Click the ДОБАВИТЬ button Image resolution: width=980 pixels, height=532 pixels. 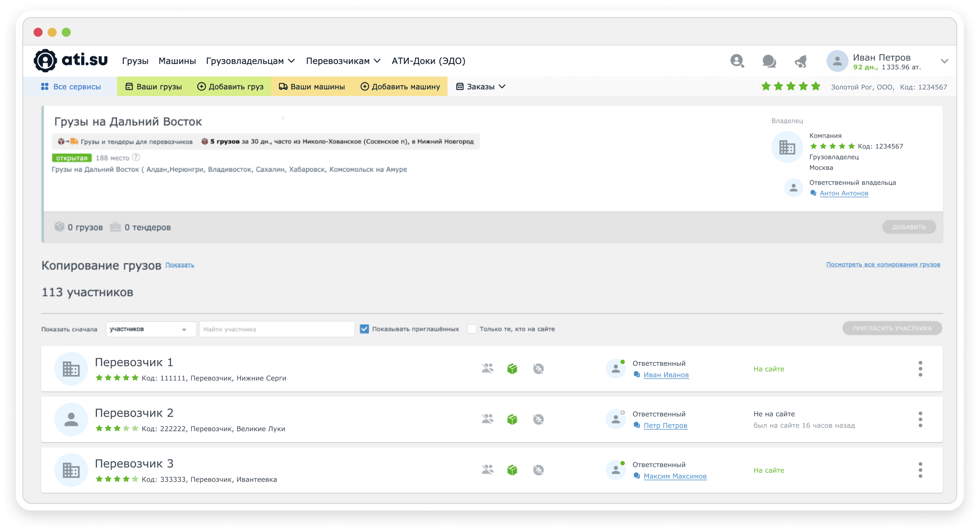tap(909, 227)
